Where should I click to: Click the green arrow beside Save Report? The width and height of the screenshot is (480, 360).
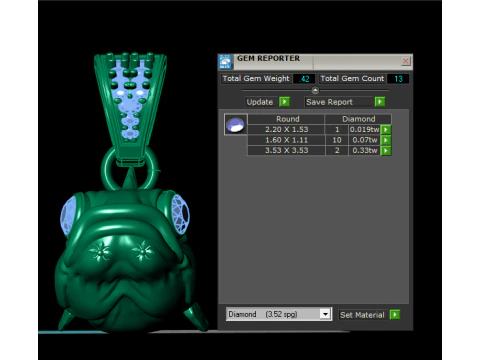pos(380,102)
